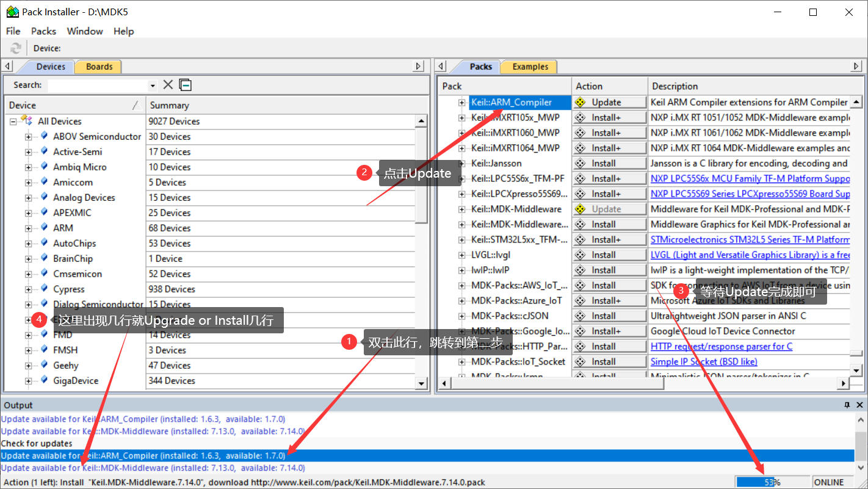Click the APEXMIC chip icon

pos(44,212)
